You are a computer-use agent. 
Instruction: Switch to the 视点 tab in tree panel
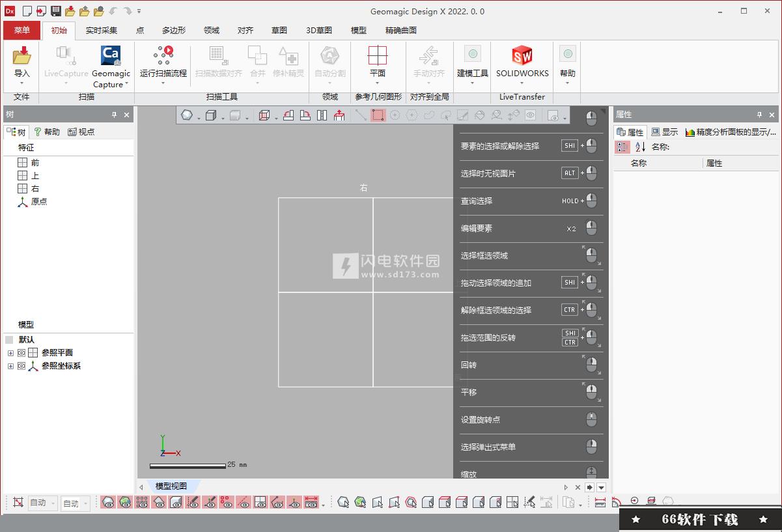pos(81,132)
